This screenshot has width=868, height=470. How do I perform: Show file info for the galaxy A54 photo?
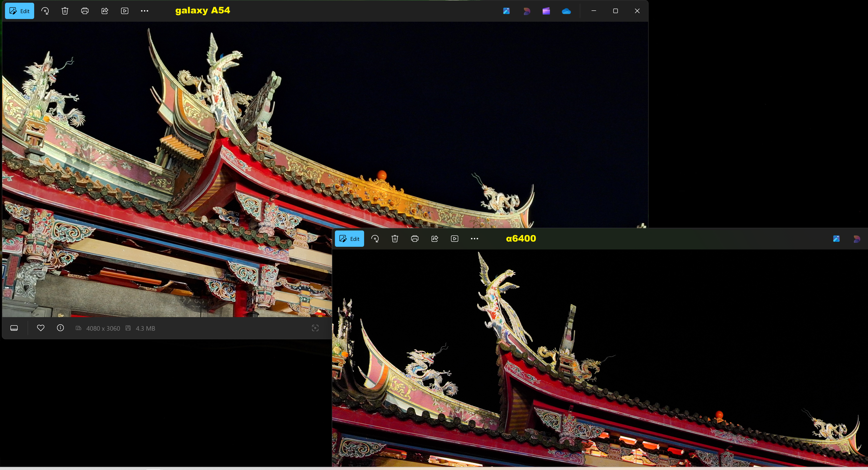[x=60, y=328]
